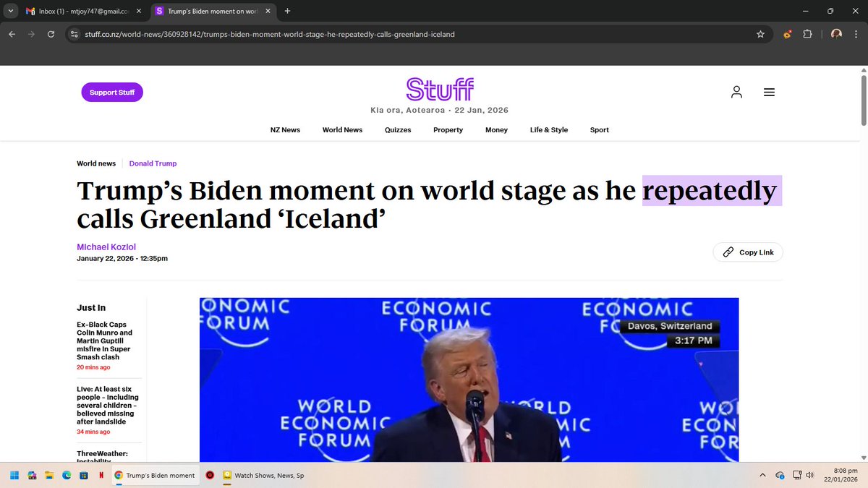This screenshot has width=868, height=488.
Task: Open Michael Koziol's author link
Action: (106, 247)
